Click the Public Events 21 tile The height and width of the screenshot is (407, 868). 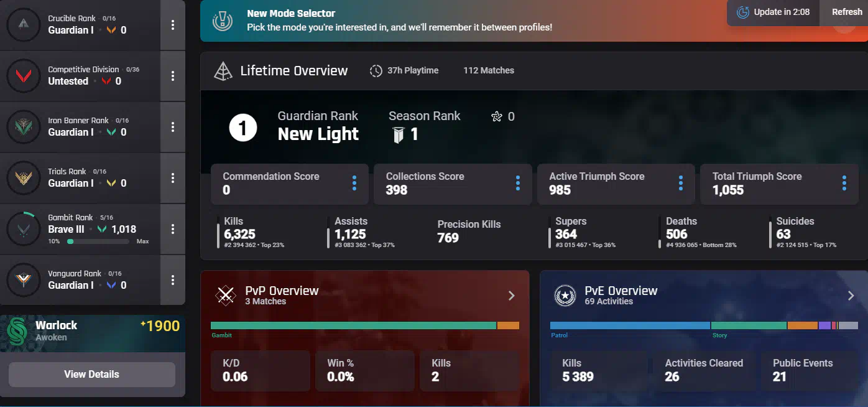[x=810, y=370]
